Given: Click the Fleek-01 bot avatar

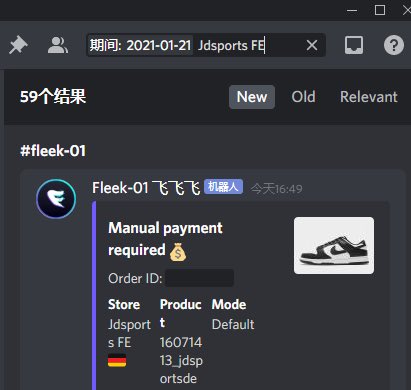Looking at the screenshot, I should [x=56, y=199].
